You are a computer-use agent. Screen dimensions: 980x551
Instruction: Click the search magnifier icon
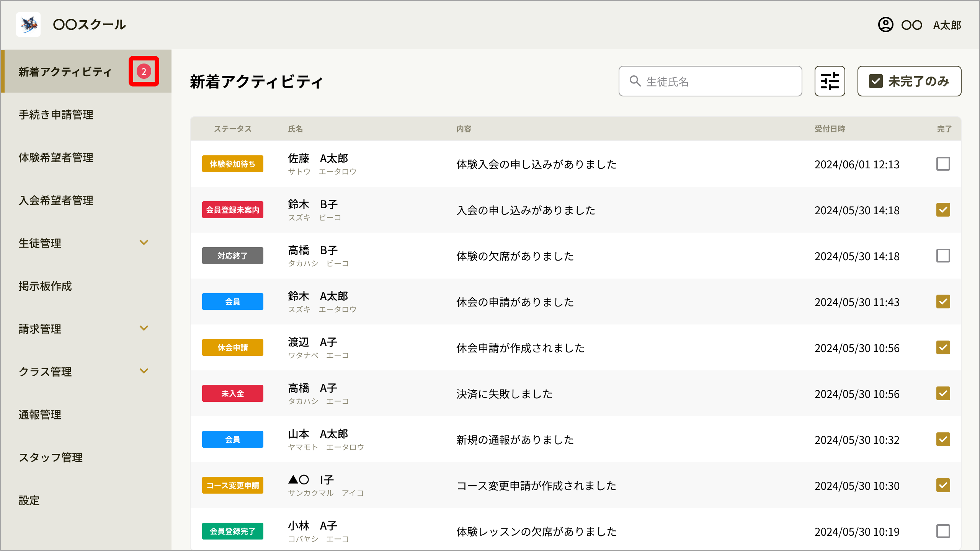click(x=635, y=81)
